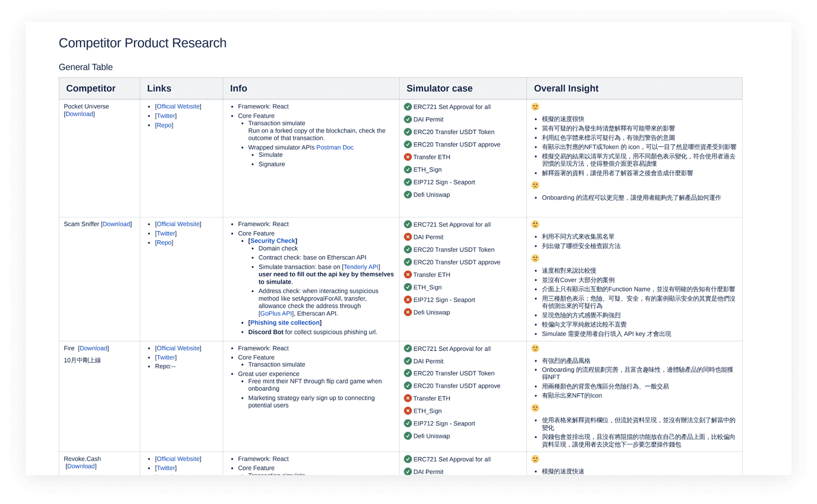817x504 pixels.
Task: Open Pocket Universe Official Website link
Action: 178,107
